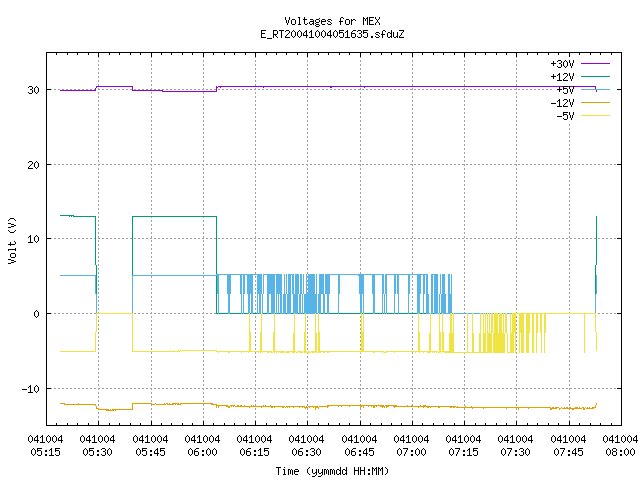Click the x-axis tick label 041004 07:30
This screenshot has height=480, width=640.
pyautogui.click(x=516, y=446)
